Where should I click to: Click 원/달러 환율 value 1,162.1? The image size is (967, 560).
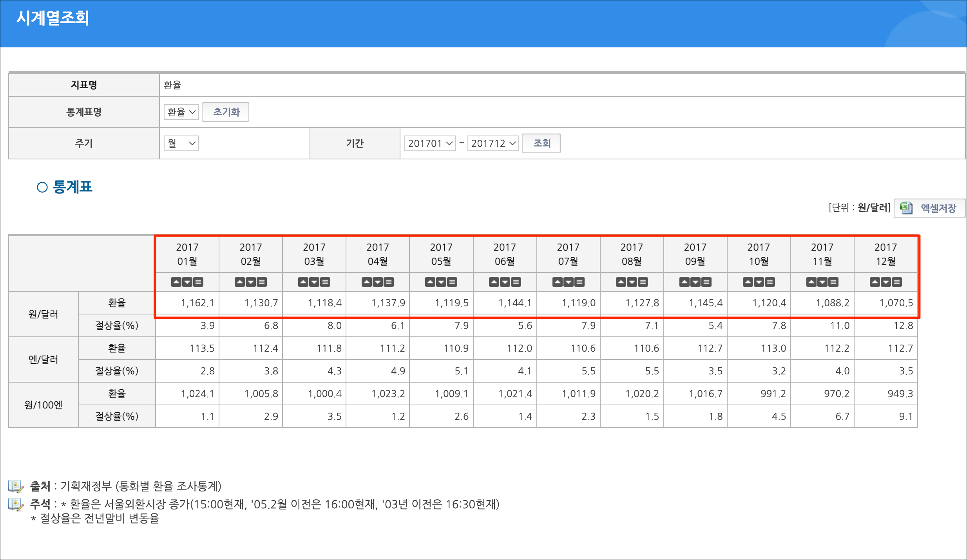click(197, 303)
